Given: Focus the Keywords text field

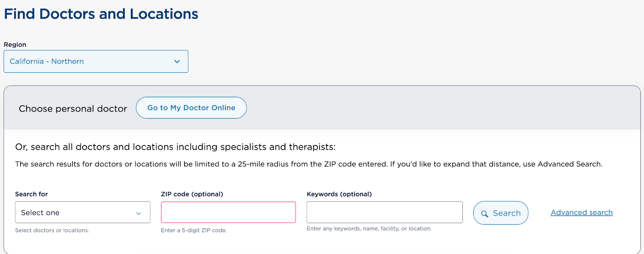Looking at the screenshot, I should (x=384, y=212).
